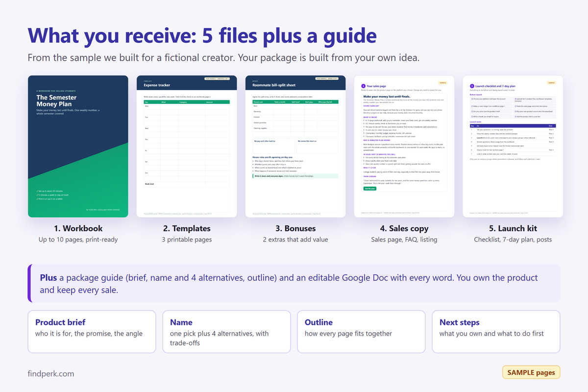588x392 pixels.
Task: Open the Roommate bill-split sheet page thumbnail
Action: [295, 146]
